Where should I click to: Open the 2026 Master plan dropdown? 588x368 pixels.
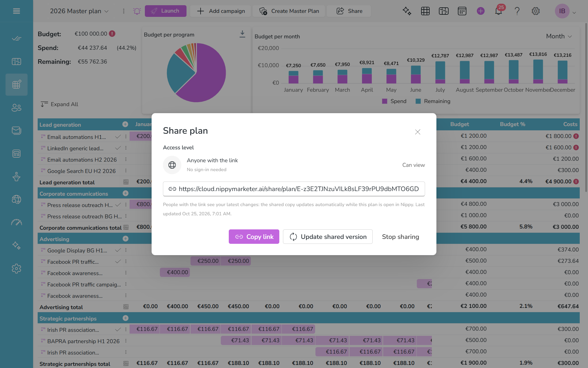click(79, 11)
